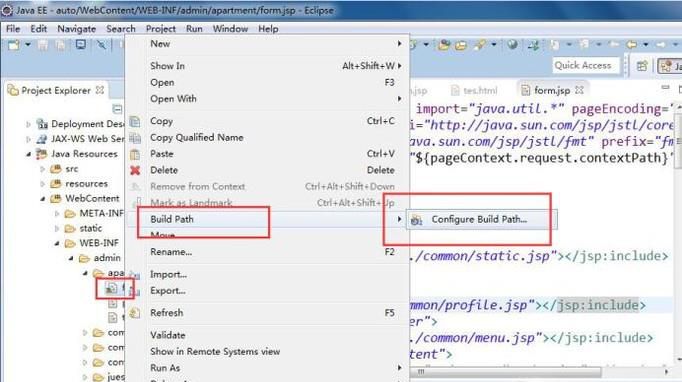Viewport: 682px width, 382px height.
Task: Click the Java EE perspective button
Action: (670, 66)
